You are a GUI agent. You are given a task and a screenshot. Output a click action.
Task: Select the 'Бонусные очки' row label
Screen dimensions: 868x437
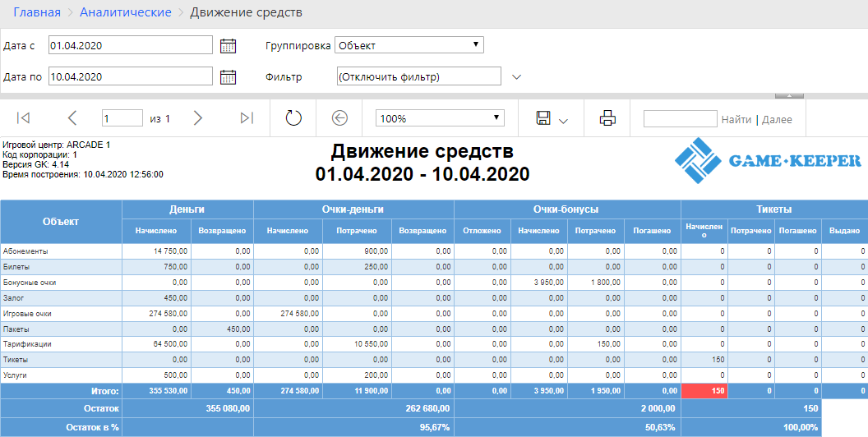point(30,282)
